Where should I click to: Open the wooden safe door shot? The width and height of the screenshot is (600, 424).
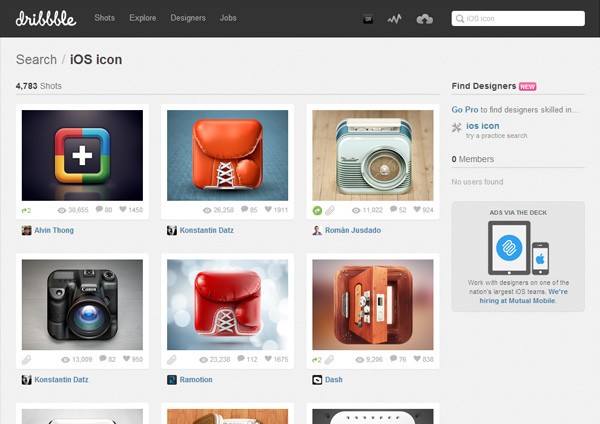point(373,305)
